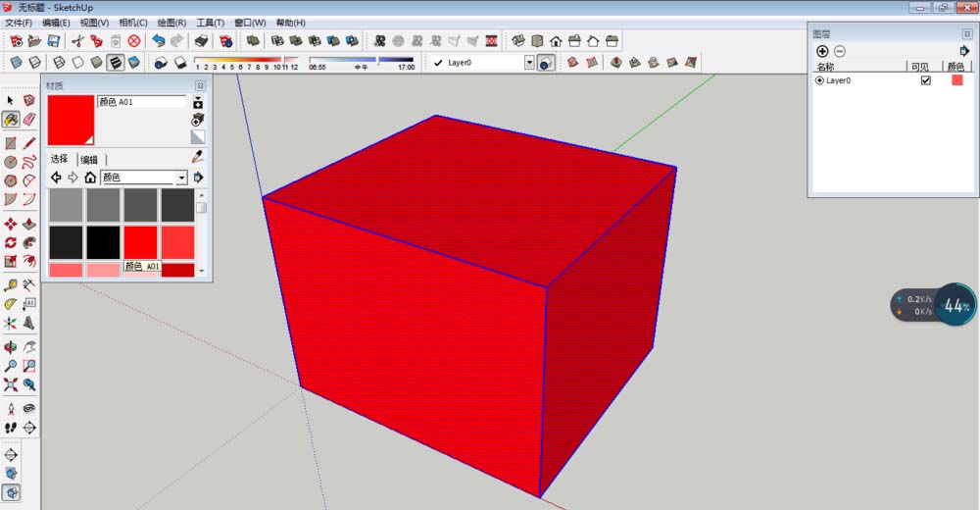Select the Paint Bucket tool
980x510 pixels.
click(x=11, y=119)
